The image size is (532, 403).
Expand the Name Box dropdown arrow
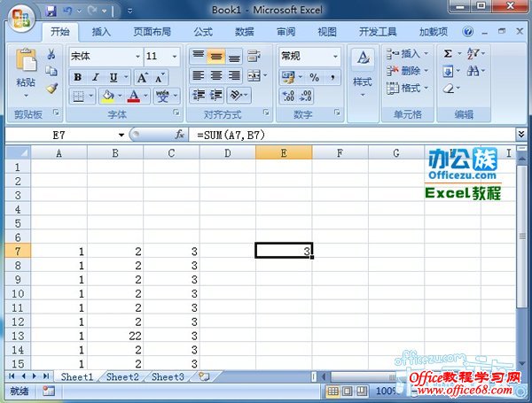tap(121, 136)
